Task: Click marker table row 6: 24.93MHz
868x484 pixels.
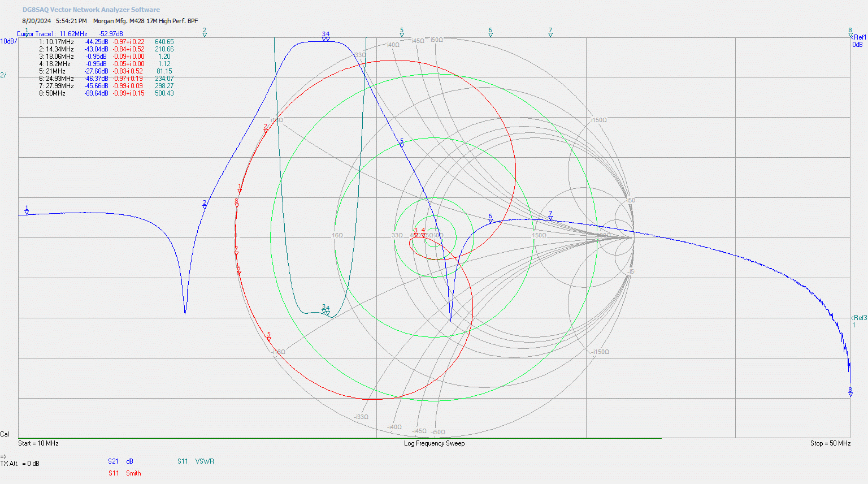Action: (x=106, y=79)
